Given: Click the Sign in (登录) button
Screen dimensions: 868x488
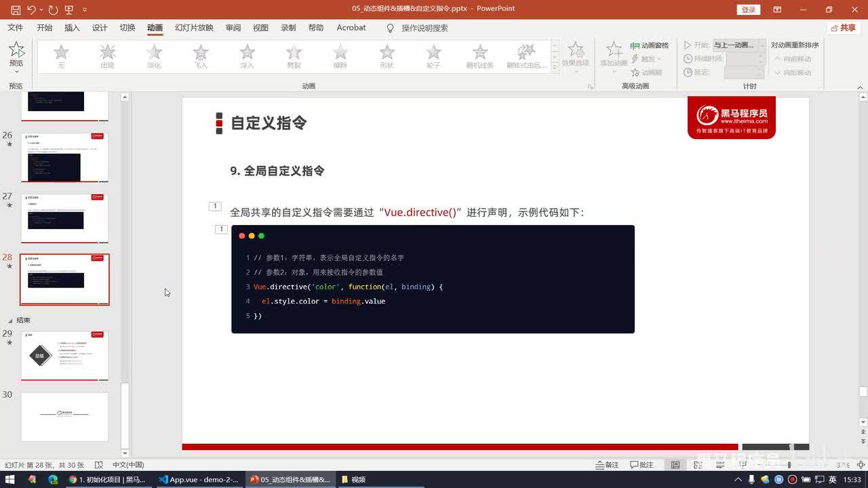Looking at the screenshot, I should pyautogui.click(x=748, y=9).
